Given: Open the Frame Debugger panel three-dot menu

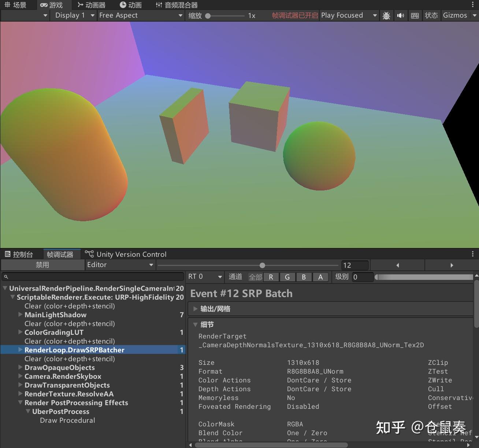Looking at the screenshot, I should 473,254.
